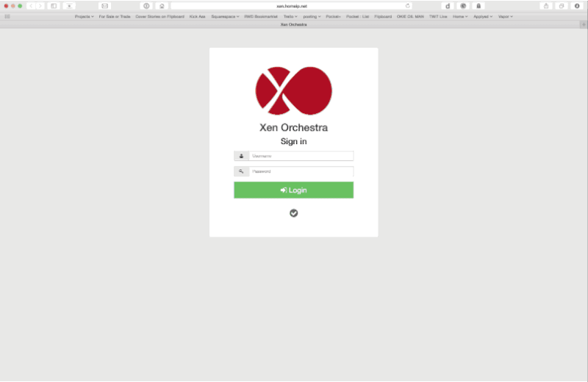This screenshot has height=382, width=588.
Task: Toggle the checkmark below Login
Action: coord(293,213)
